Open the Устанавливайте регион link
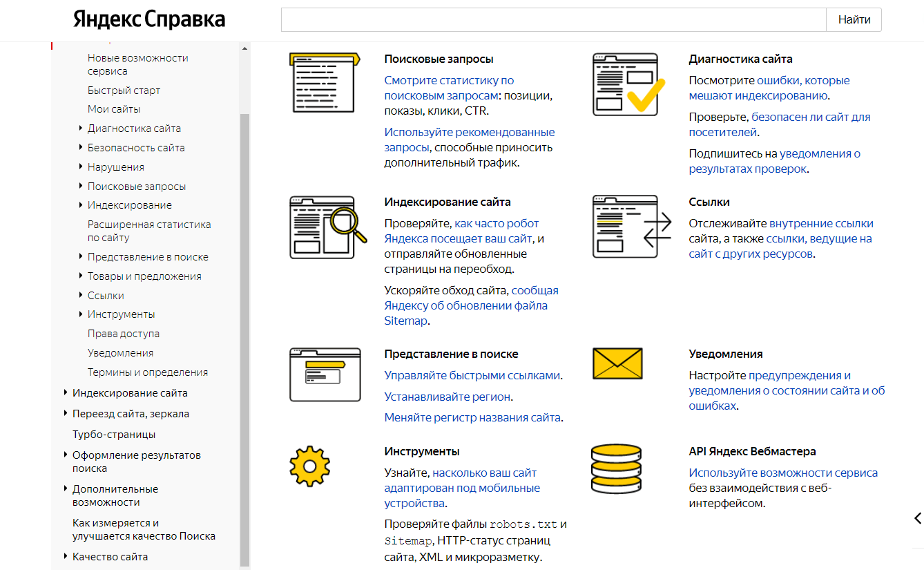The height and width of the screenshot is (570, 924). click(x=448, y=397)
